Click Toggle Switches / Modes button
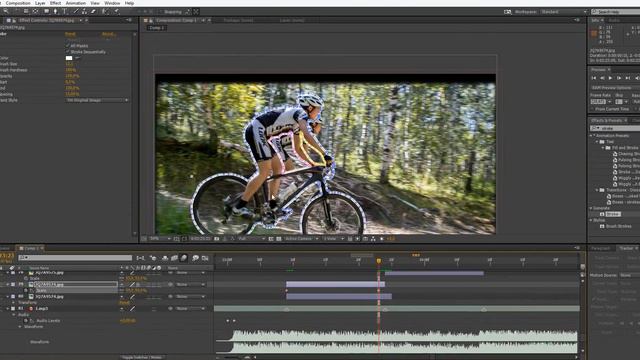This screenshot has width=640, height=360. (142, 357)
